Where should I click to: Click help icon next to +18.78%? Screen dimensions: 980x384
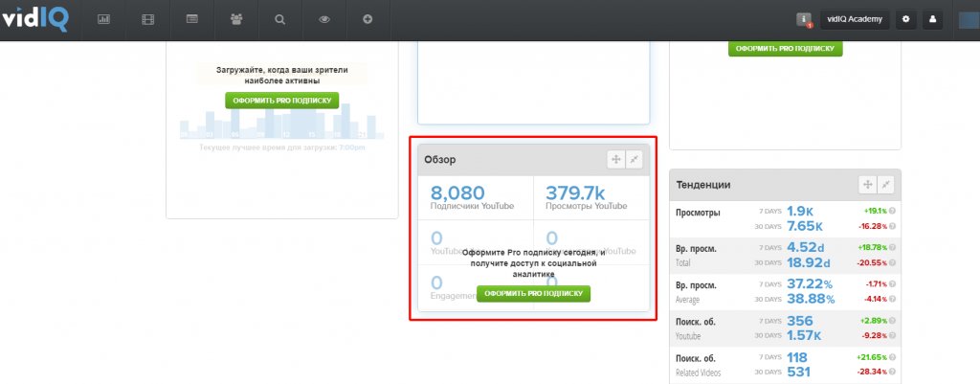click(893, 248)
